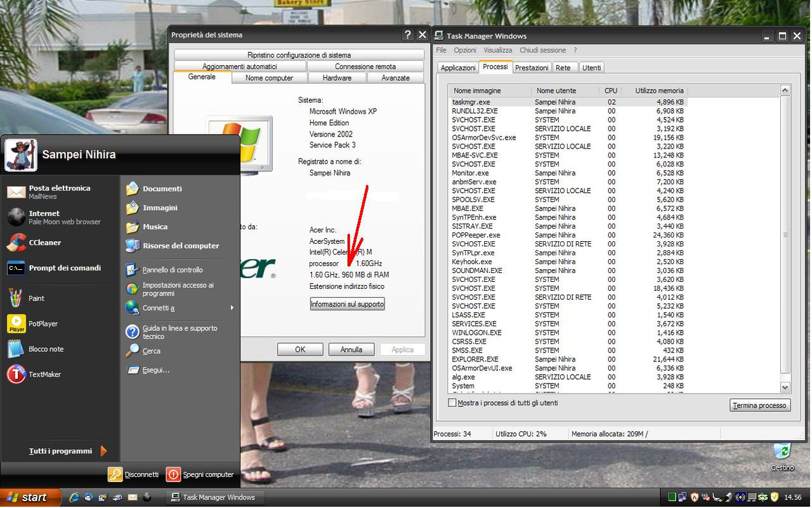Sort processes by CPU column header
This screenshot has width=812, height=508.
pyautogui.click(x=610, y=91)
